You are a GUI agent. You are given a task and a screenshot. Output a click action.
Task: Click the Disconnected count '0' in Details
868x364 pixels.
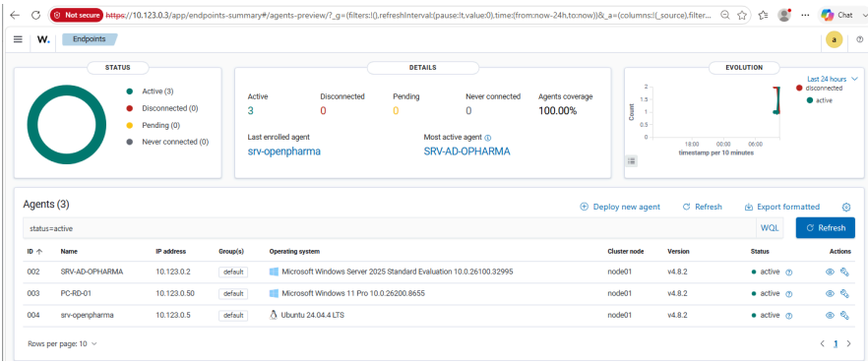[323, 111]
